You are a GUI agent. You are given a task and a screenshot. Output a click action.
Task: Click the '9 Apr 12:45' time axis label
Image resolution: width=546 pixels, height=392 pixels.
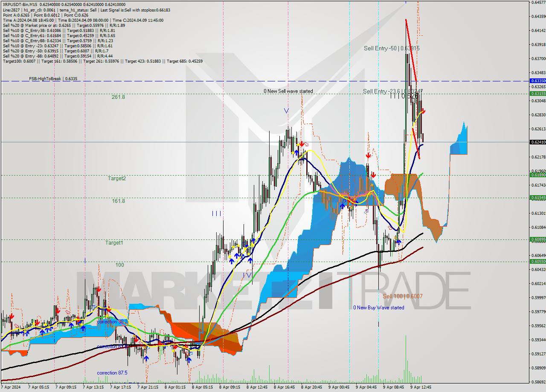tap(421, 388)
